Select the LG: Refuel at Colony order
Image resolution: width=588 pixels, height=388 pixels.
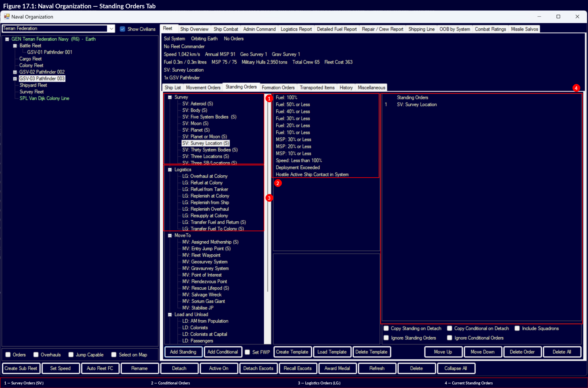(x=202, y=183)
